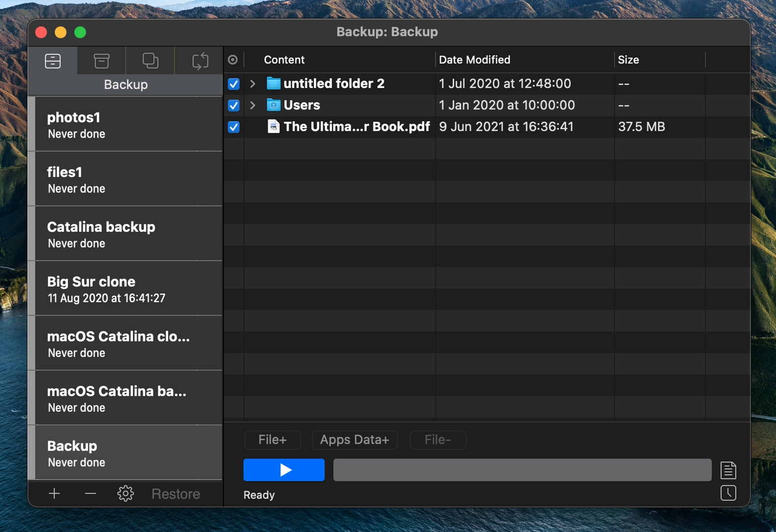Switch to the Synchronize arrows icon tab
Viewport: 776px width, 532px height.
coord(200,61)
